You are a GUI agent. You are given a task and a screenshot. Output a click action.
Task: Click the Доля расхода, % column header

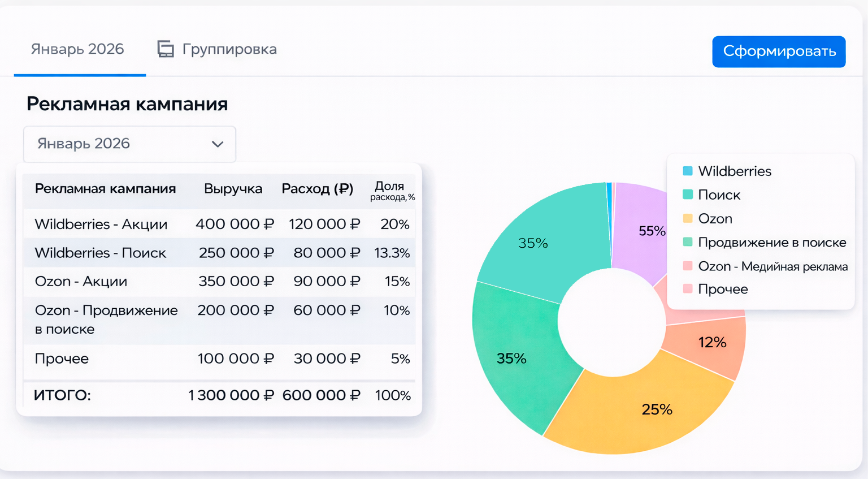392,191
